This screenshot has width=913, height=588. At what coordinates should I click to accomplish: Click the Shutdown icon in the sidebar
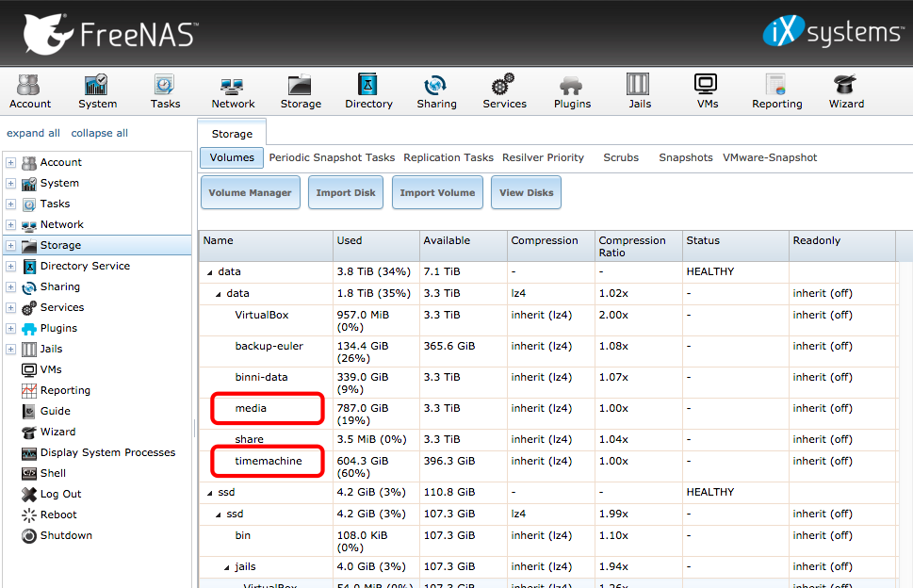click(x=28, y=535)
